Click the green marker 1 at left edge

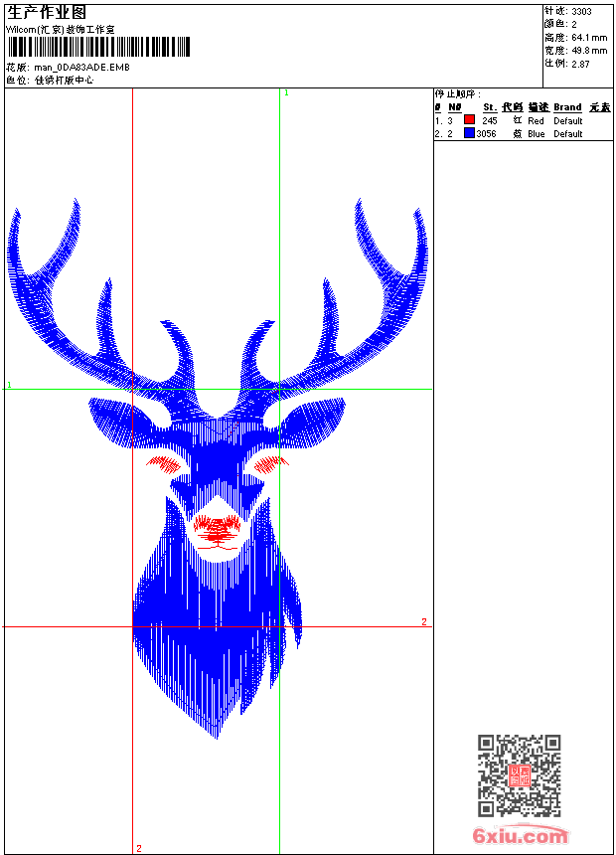coord(9,384)
